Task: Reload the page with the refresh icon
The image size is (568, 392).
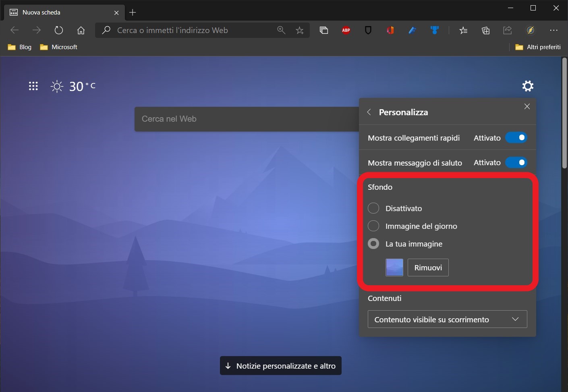Action: (59, 30)
